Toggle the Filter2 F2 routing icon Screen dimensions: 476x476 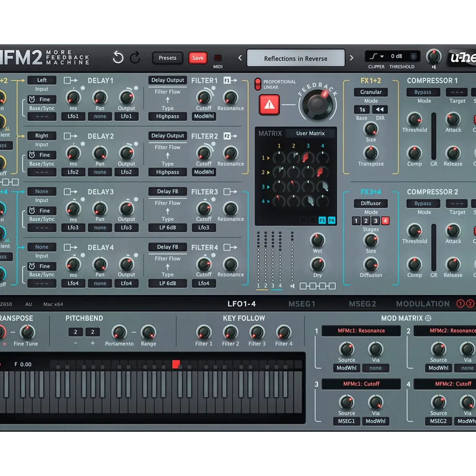tap(230, 136)
